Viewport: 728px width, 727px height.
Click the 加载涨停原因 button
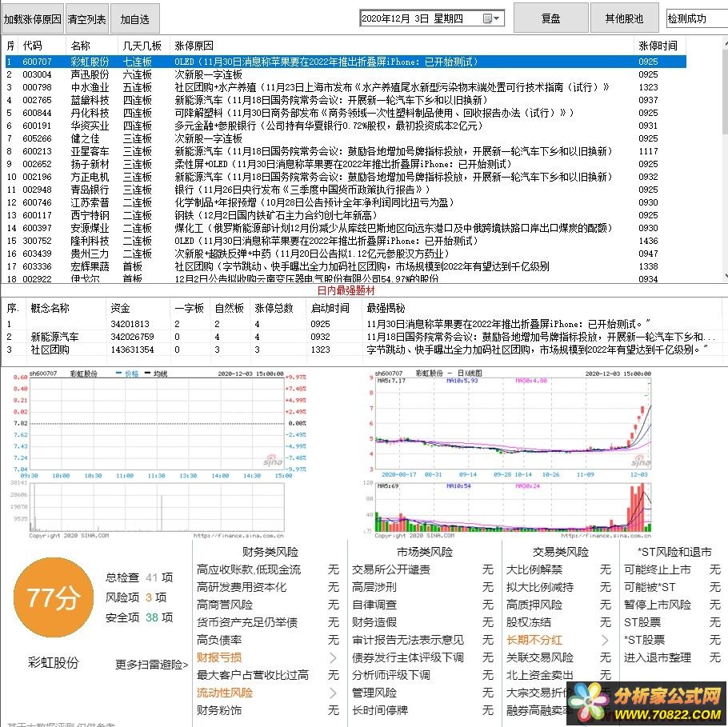pyautogui.click(x=32, y=19)
